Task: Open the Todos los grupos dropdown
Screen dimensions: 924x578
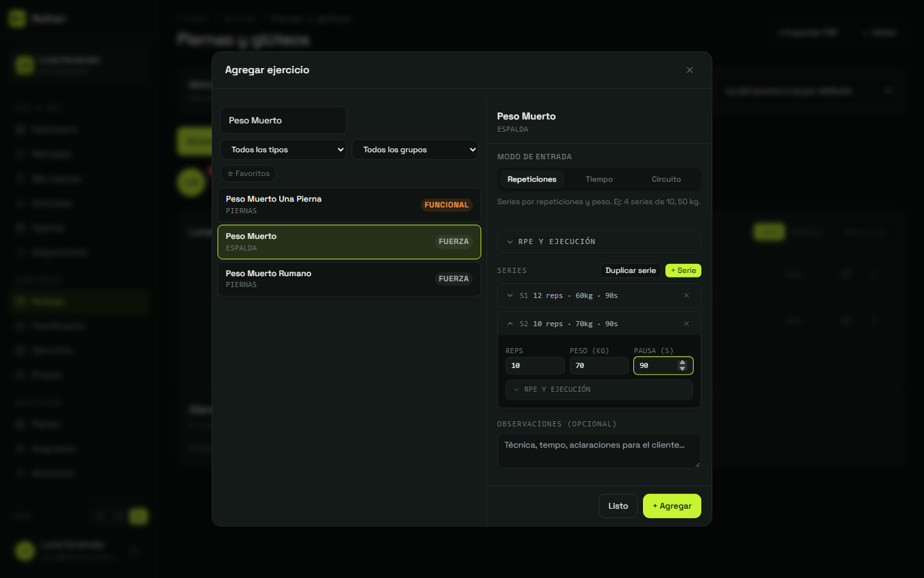Action: (415, 150)
